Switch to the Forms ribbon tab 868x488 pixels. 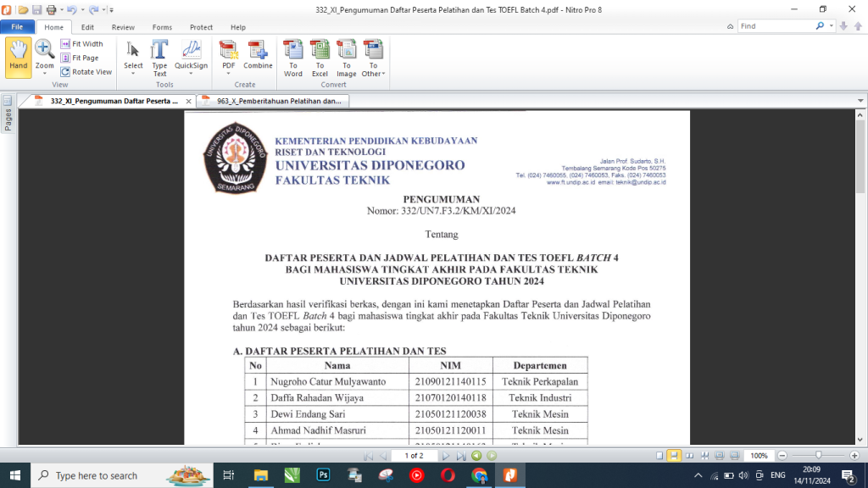162,27
